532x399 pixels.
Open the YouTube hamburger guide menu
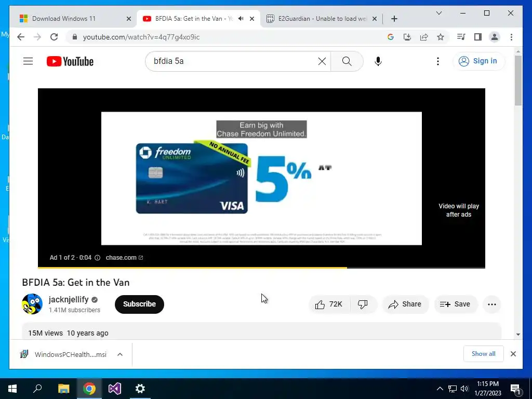[28, 61]
